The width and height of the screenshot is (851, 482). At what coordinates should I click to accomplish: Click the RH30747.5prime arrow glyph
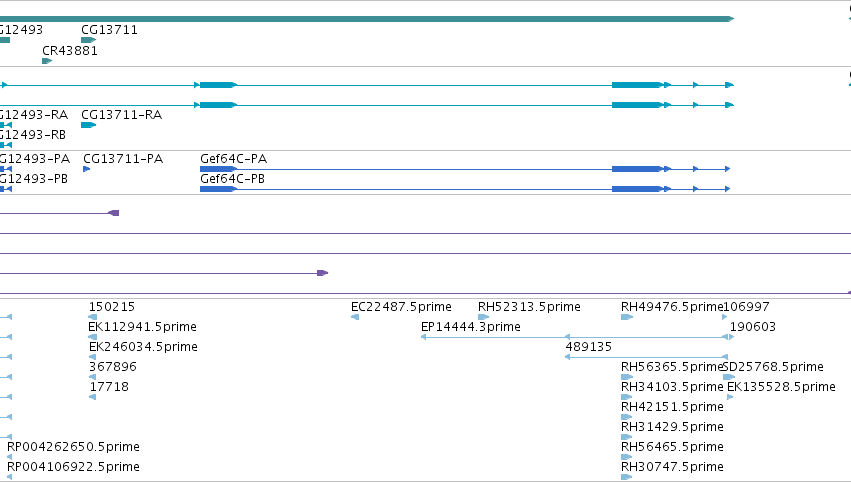(x=626, y=477)
